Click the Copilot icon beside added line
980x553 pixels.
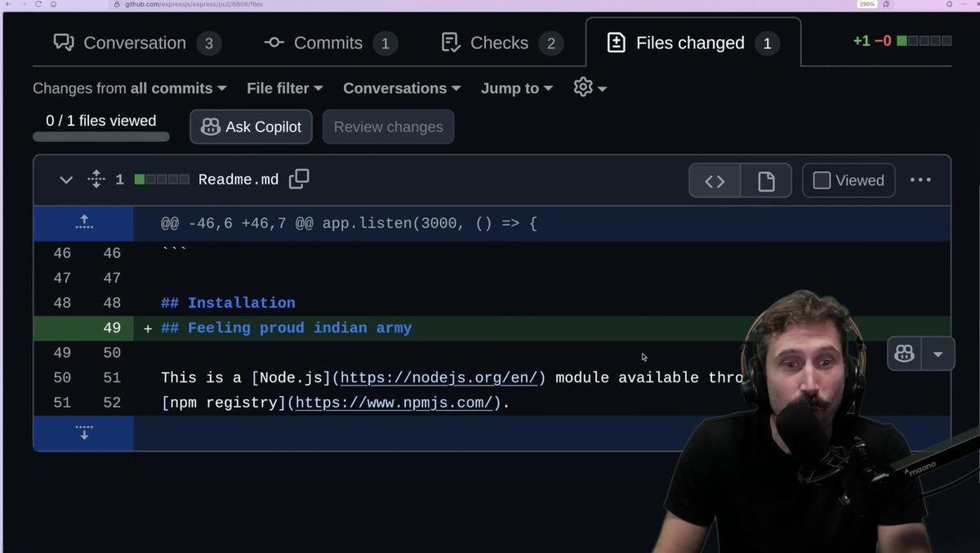click(904, 354)
